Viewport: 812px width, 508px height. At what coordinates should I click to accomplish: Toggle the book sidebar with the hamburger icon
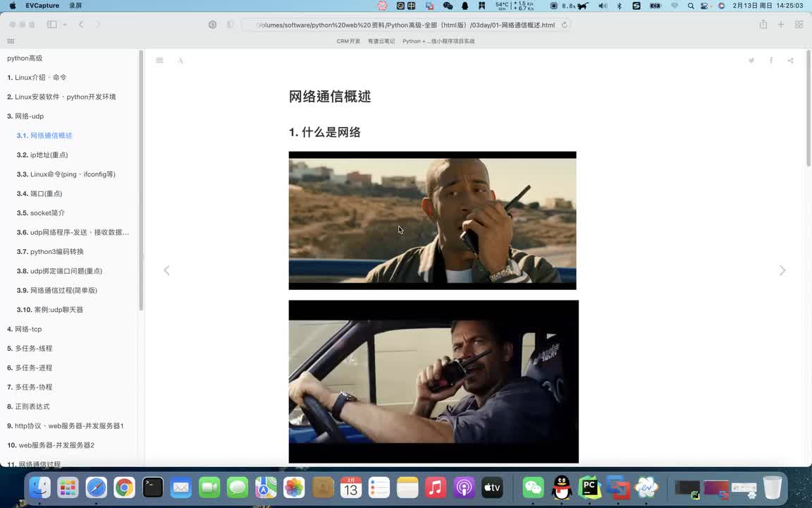(159, 61)
